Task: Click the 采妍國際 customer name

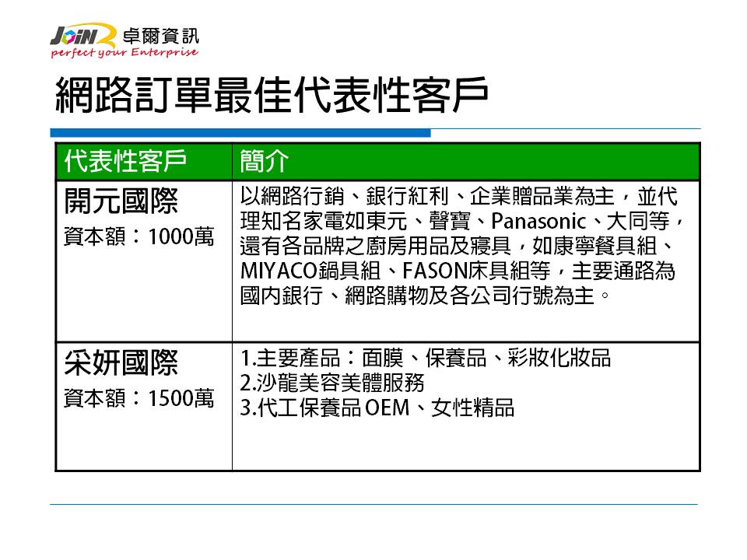Action: (x=121, y=363)
